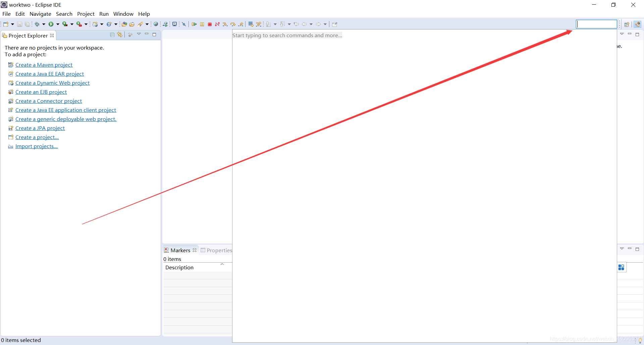Open the Run menu
644x345 pixels.
point(104,14)
